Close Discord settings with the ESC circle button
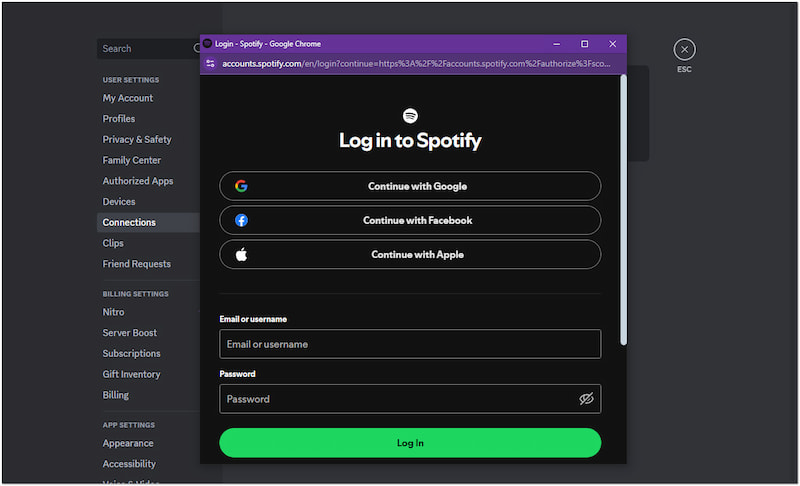800x486 pixels. click(x=684, y=49)
